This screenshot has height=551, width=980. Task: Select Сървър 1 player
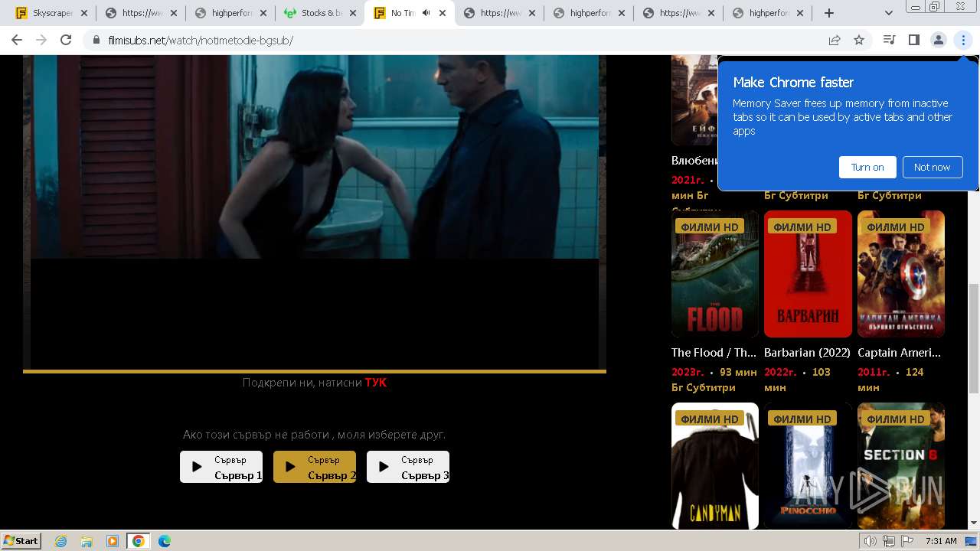[x=221, y=467]
